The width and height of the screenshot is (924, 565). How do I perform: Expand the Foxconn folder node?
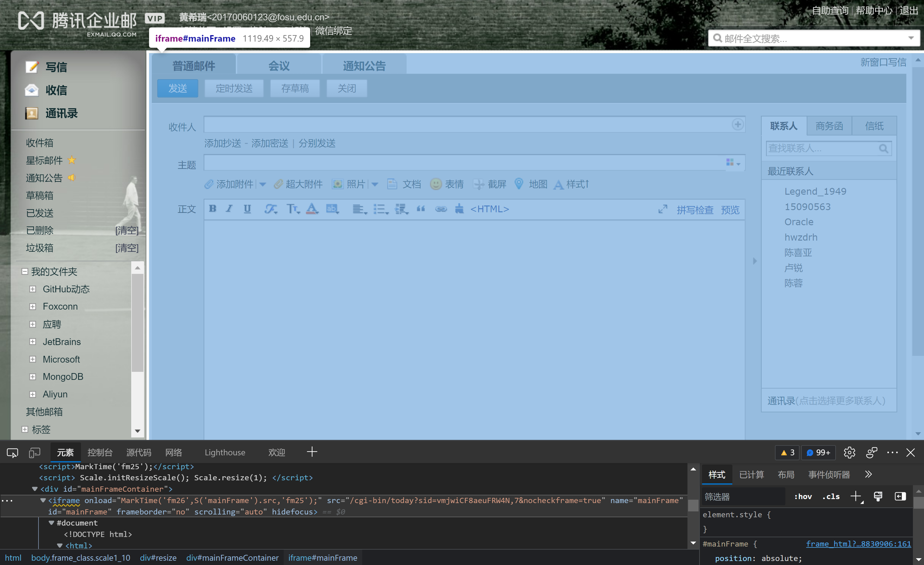point(33,307)
